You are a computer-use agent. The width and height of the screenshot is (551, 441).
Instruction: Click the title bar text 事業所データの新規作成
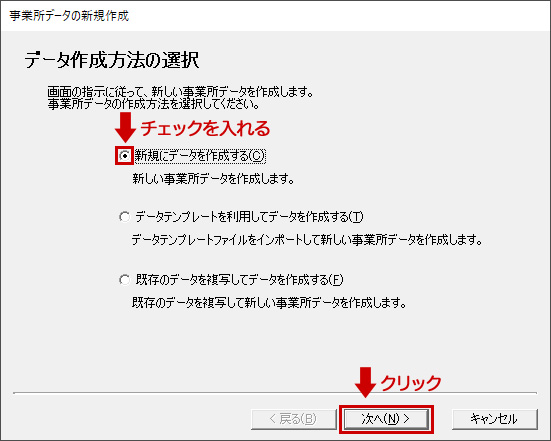pos(69,16)
